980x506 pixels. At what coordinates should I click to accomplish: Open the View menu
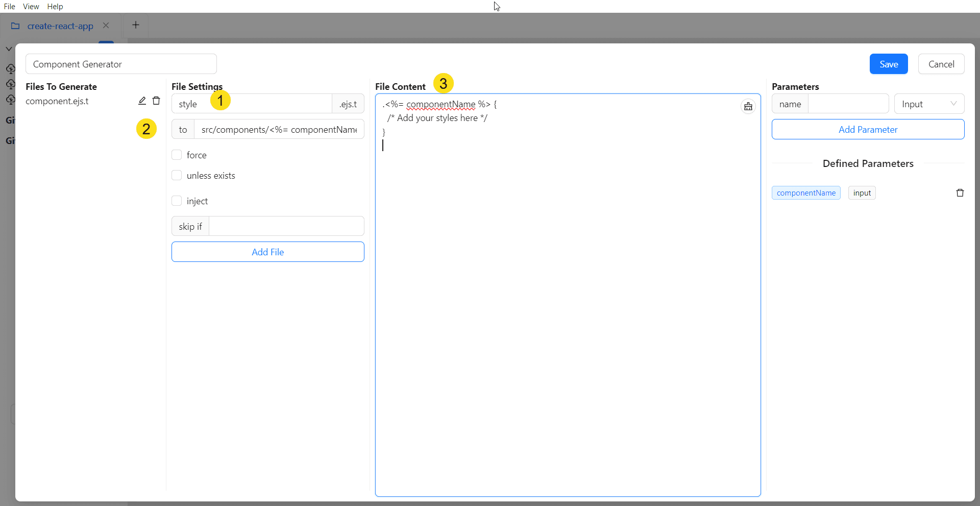click(x=31, y=6)
